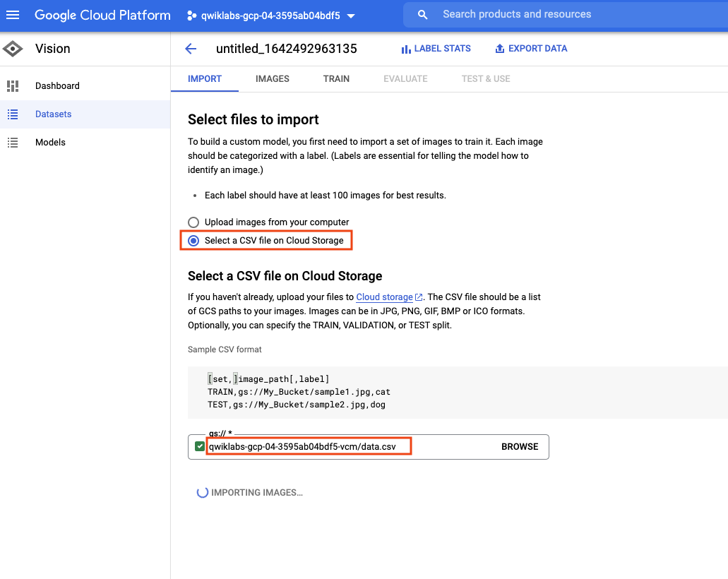Click the Search products and resources box
The width and height of the screenshot is (728, 579).
point(566,14)
